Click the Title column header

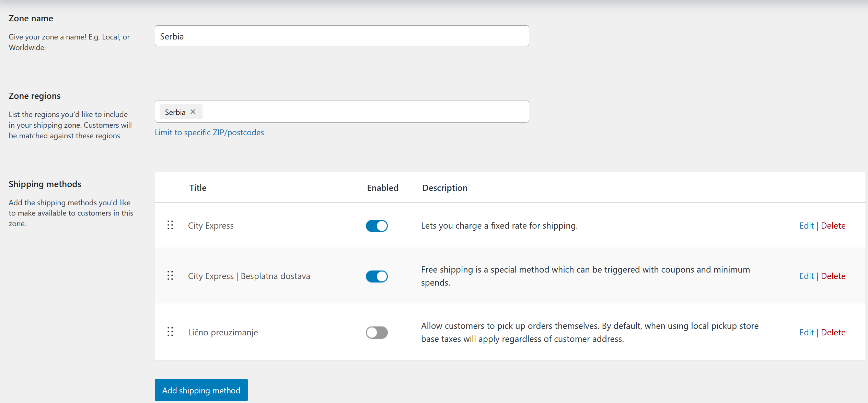click(x=198, y=188)
